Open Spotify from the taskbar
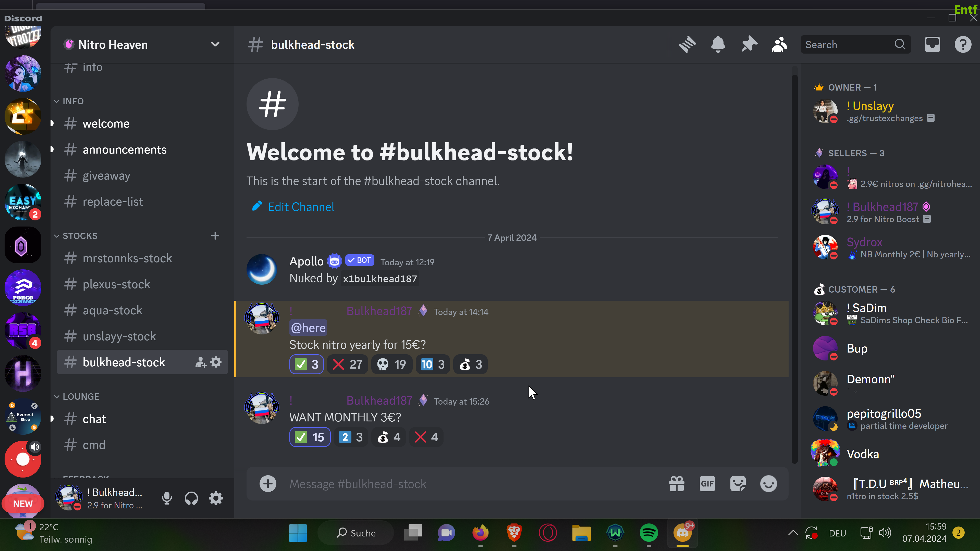Screen dimensions: 980x551 coord(649,533)
